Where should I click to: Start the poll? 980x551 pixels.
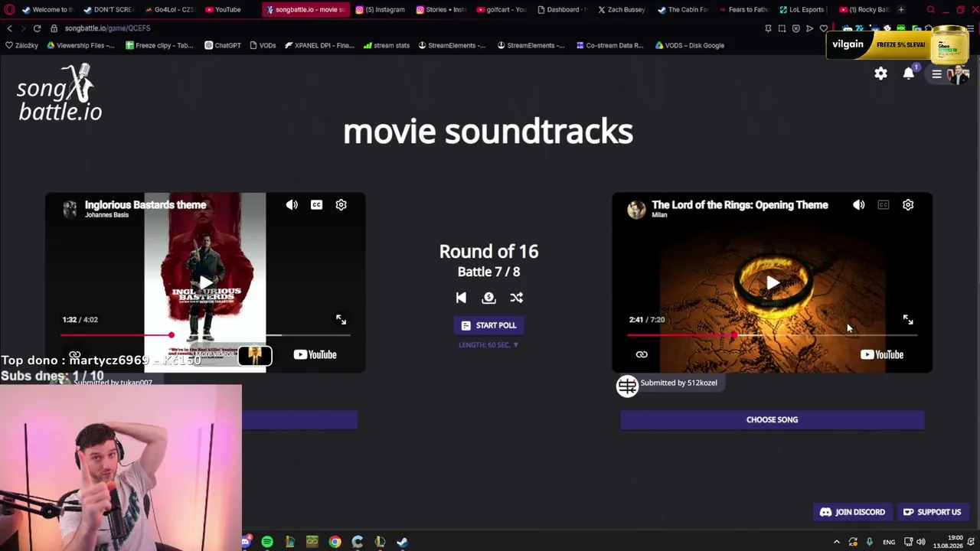[488, 325]
